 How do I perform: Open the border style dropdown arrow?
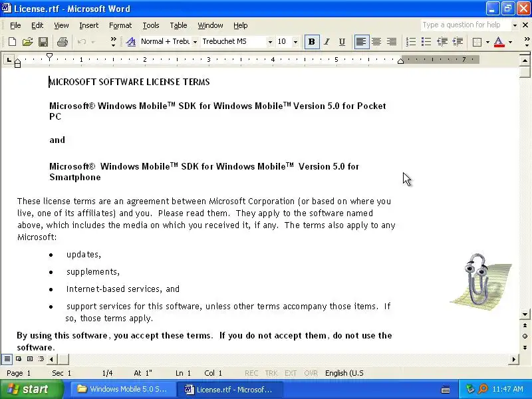pos(487,42)
